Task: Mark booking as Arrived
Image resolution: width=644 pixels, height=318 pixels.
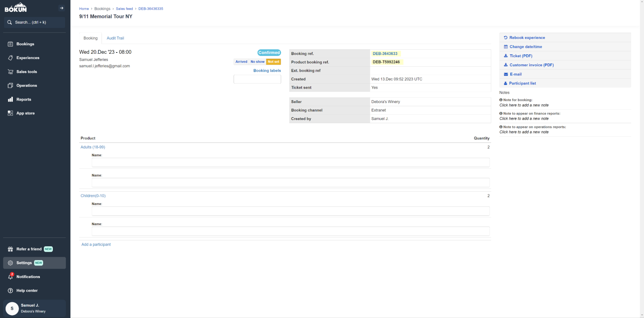Action: (x=241, y=62)
